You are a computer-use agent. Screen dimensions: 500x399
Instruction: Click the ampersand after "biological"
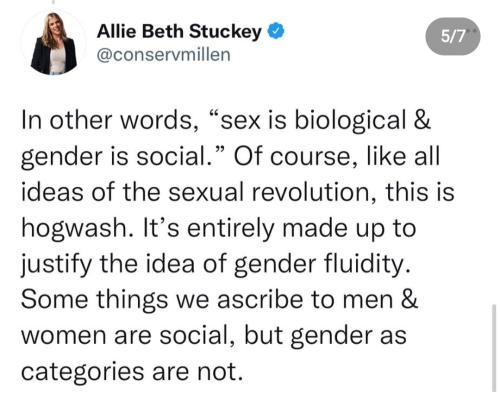(421, 120)
